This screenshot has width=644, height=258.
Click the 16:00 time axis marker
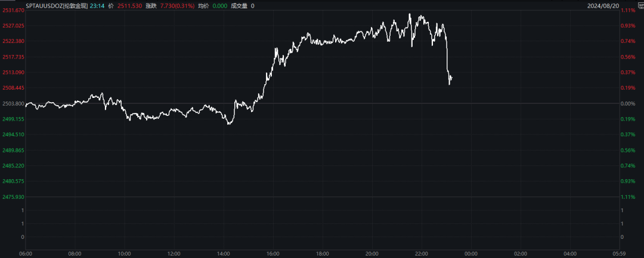point(273,253)
